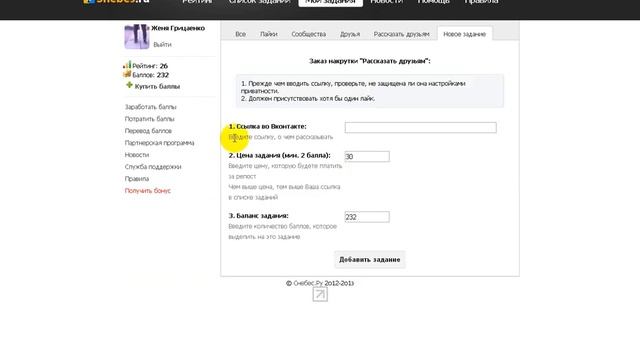The width and height of the screenshot is (640, 360).
Task: Switch to the Лайки tab
Action: coord(269,34)
